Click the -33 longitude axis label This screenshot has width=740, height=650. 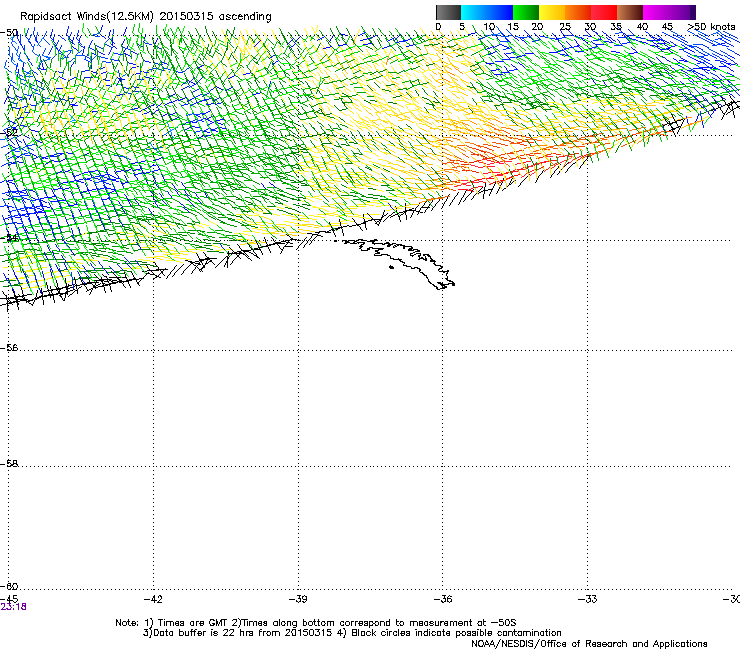[x=588, y=599]
